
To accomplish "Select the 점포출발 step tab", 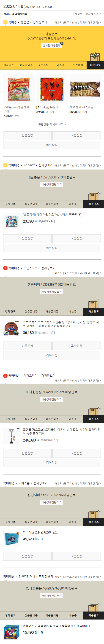I will [43, 65].
